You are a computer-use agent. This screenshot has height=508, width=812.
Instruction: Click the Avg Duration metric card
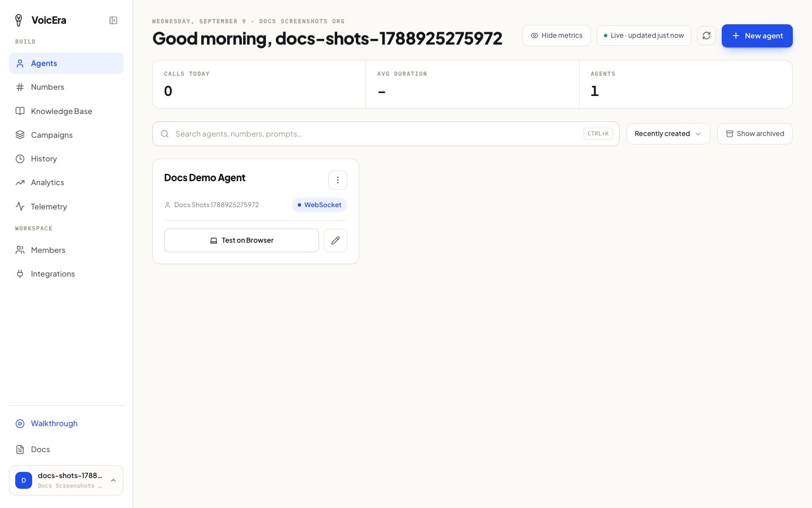pos(473,85)
